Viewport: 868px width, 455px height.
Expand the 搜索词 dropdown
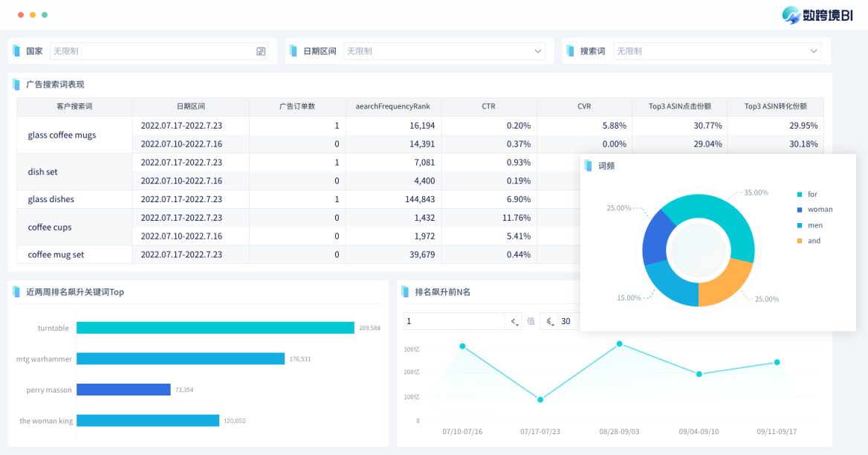tap(814, 51)
